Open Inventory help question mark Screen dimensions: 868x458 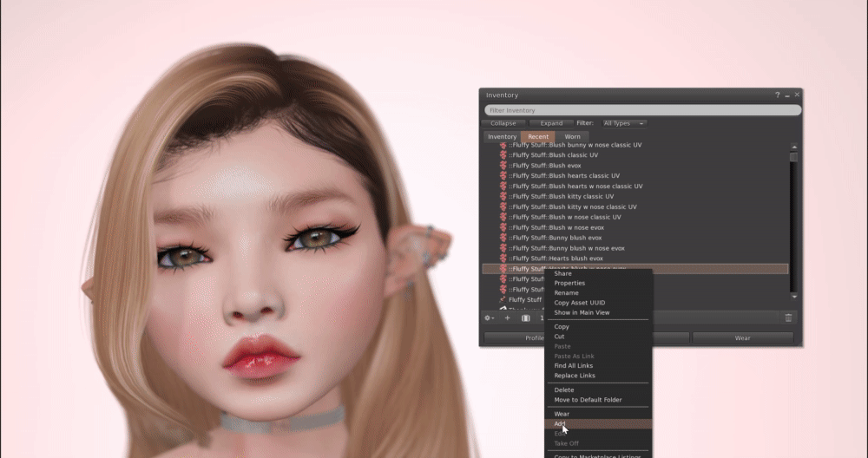tap(777, 95)
